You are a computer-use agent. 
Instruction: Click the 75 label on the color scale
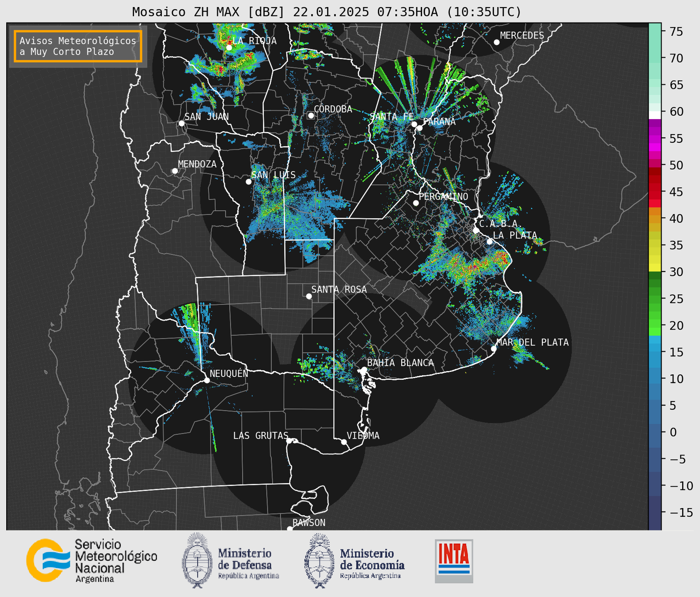pos(676,32)
